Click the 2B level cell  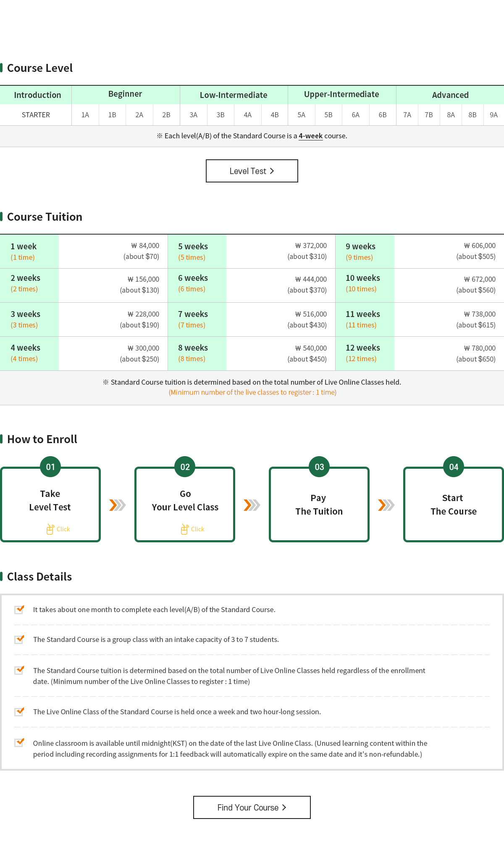click(x=166, y=115)
